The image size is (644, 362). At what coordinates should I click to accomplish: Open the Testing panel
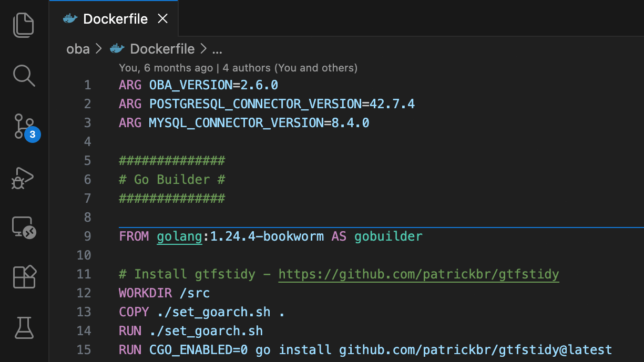(24, 328)
